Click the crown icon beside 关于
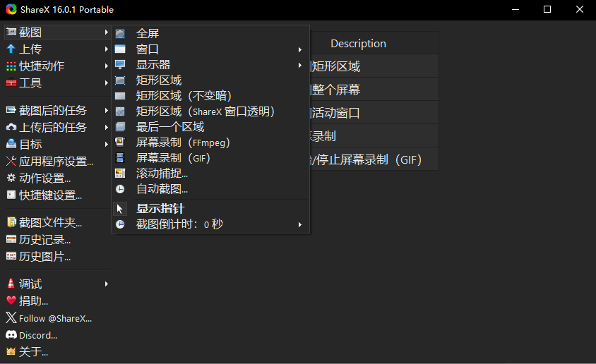Viewport: 596px width, 364px height. [x=11, y=352]
